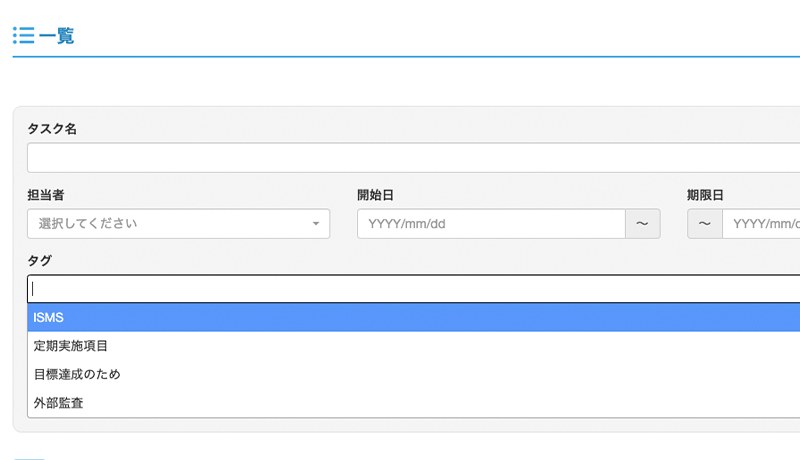
Task: Focus the タスク名 text input field
Action: [x=413, y=158]
